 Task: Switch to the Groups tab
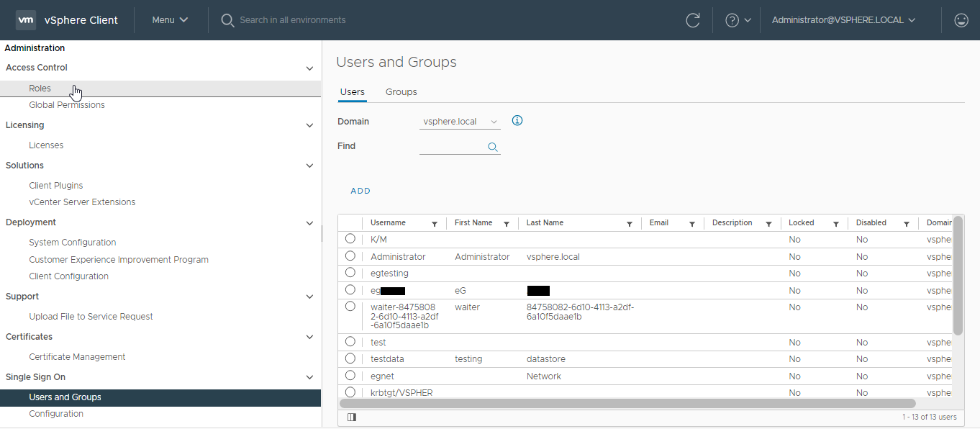401,92
